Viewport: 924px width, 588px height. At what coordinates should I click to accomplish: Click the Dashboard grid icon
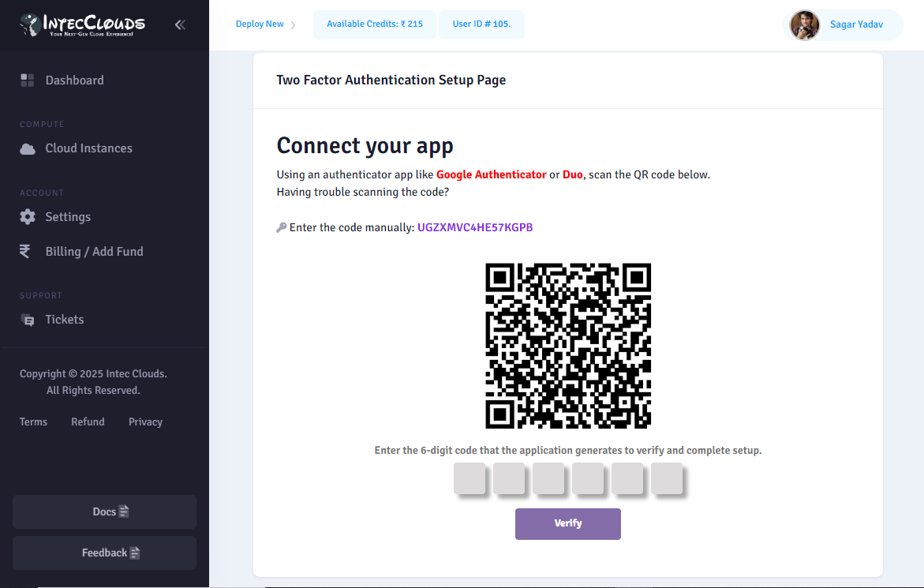[x=27, y=81]
